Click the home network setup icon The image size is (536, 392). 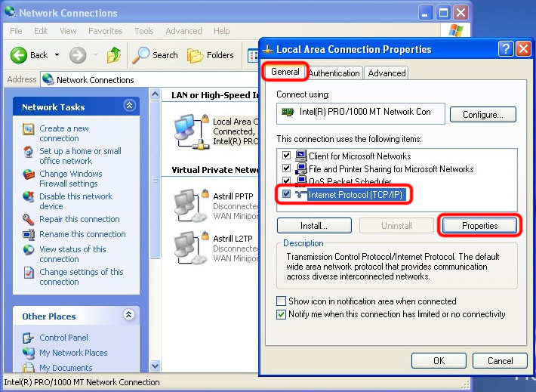[x=29, y=152]
